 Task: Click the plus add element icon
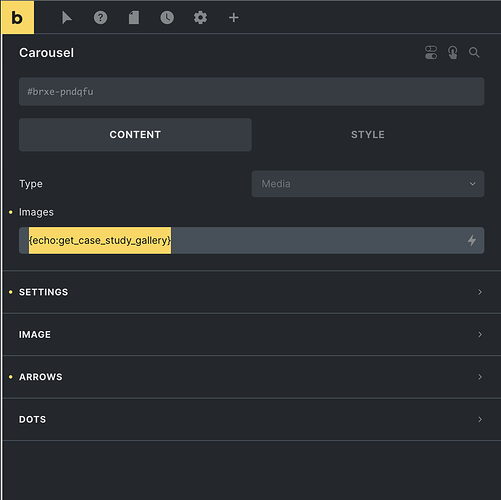[x=234, y=18]
